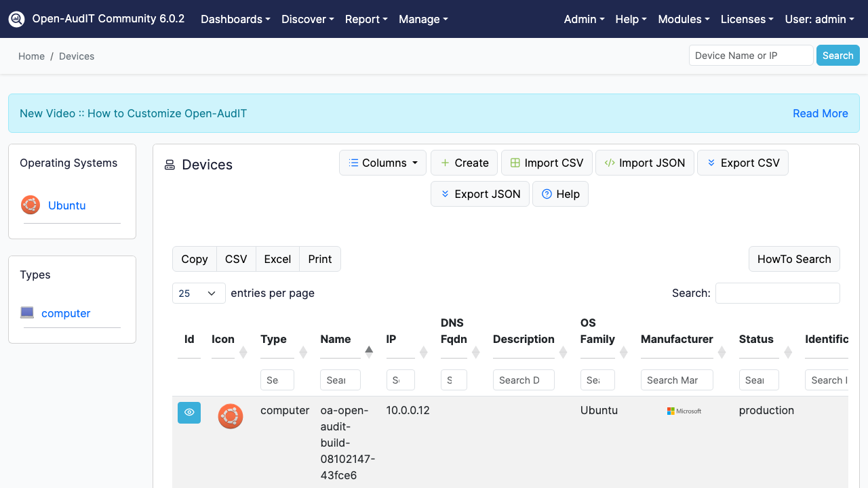Open the Help menu in navbar
Viewport: 868px width, 488px height.
[x=631, y=19]
